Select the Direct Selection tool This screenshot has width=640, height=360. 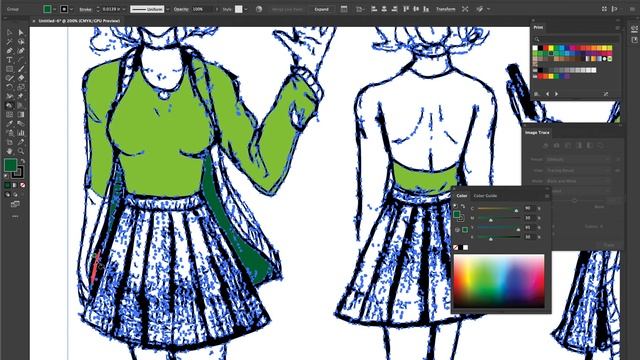21,33
